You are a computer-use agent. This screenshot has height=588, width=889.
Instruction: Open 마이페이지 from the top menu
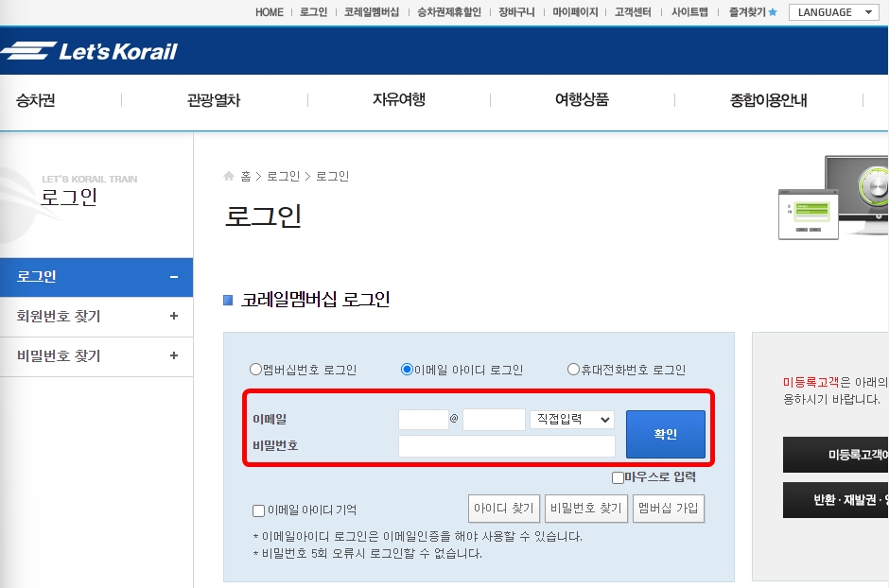[x=573, y=12]
